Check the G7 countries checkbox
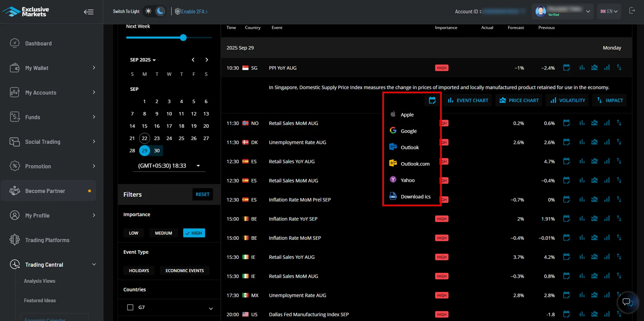Viewport: 644px width, 321px height. [x=130, y=307]
